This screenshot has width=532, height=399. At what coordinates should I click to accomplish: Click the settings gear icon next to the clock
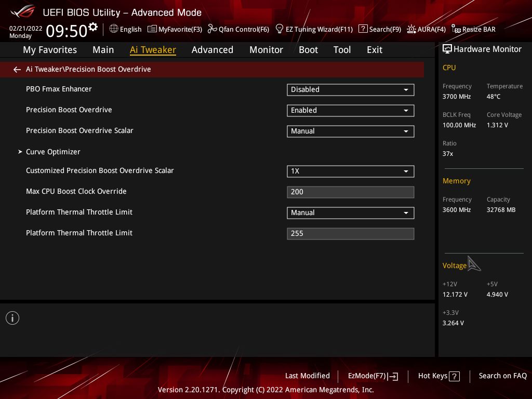coord(93,26)
